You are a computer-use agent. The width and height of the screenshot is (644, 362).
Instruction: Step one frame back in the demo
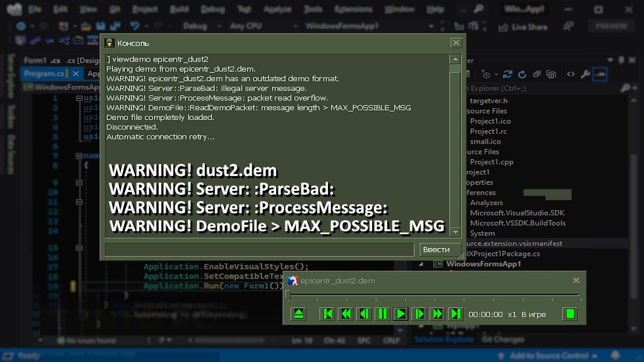[364, 314]
